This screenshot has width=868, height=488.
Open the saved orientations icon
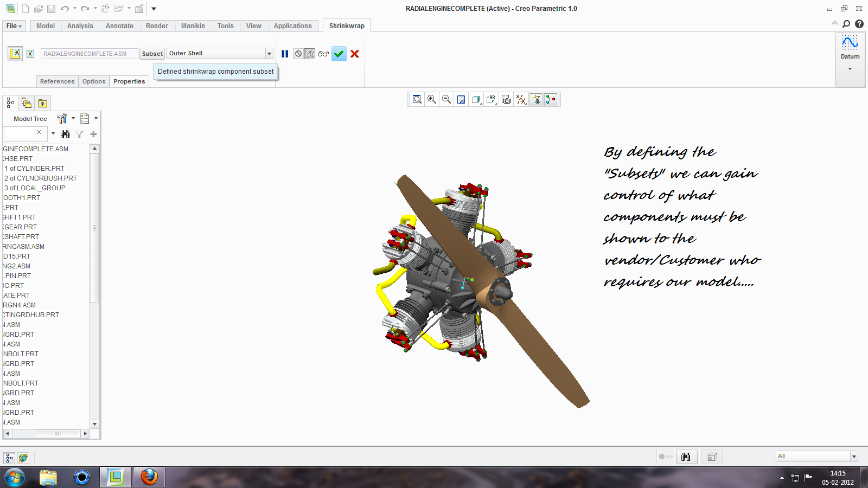[x=491, y=99]
